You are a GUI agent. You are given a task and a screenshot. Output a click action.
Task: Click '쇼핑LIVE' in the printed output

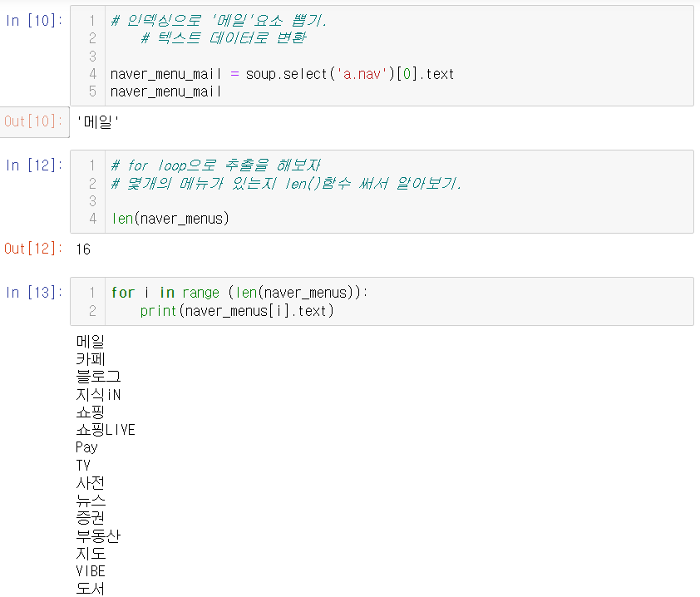(x=106, y=430)
